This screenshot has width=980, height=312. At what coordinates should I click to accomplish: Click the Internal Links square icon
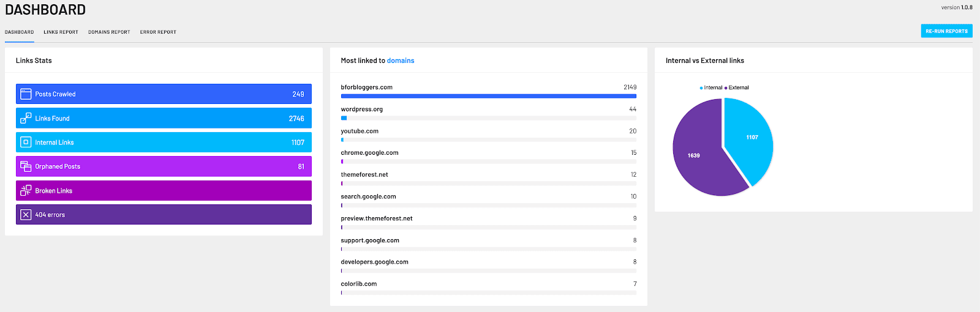pos(26,142)
